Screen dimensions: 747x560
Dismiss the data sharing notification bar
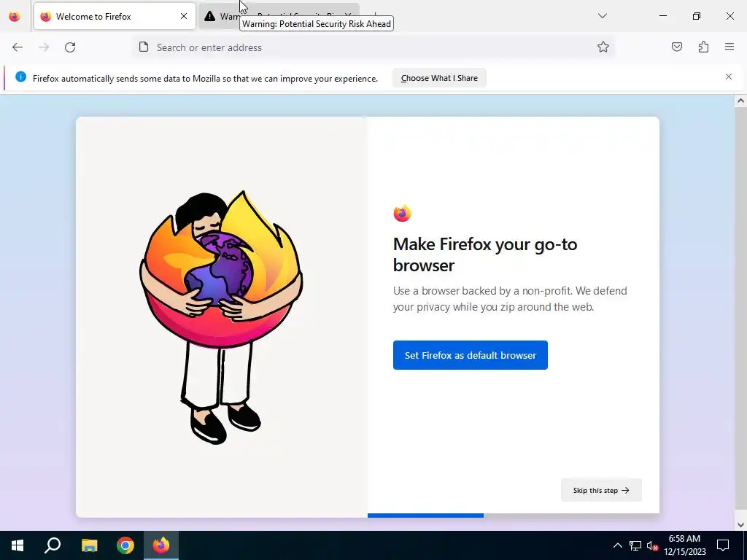click(729, 77)
